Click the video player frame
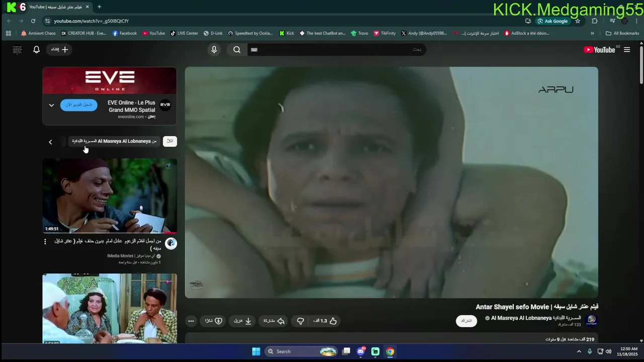 point(391,183)
